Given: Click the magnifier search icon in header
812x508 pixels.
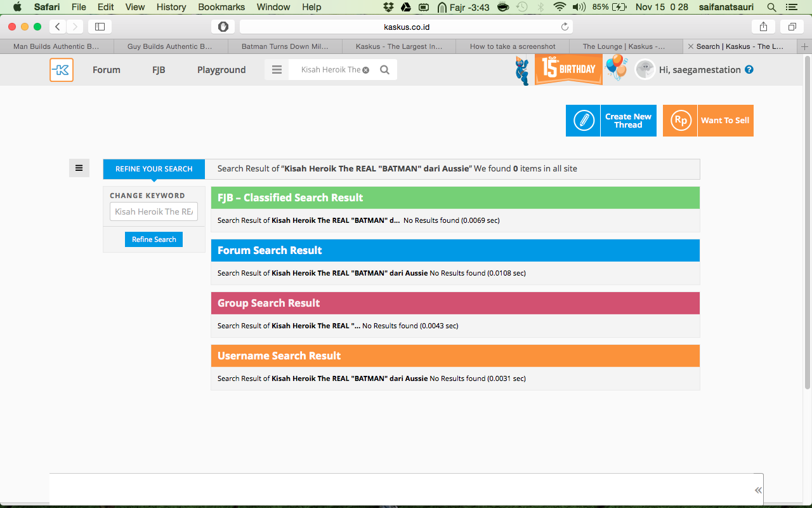Looking at the screenshot, I should (384, 70).
